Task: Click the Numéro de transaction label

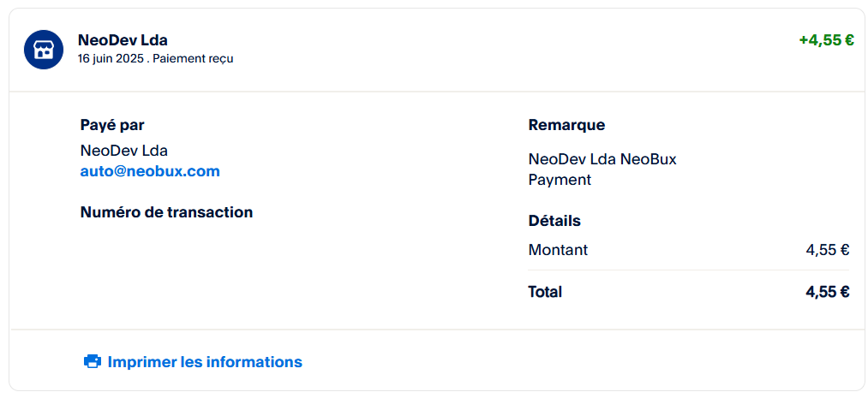Action: [x=166, y=212]
